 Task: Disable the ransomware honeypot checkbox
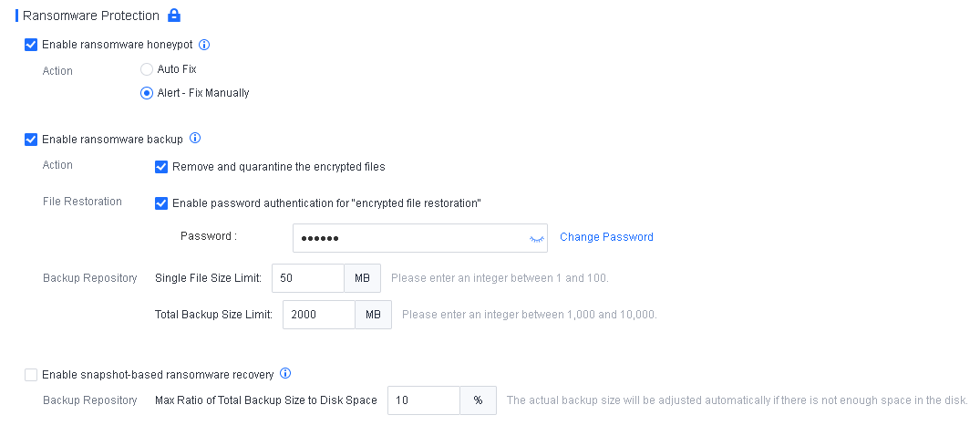(x=31, y=45)
